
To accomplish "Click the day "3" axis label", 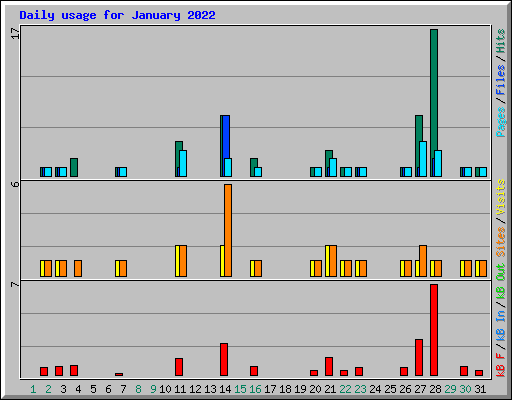I will click(x=63, y=389).
